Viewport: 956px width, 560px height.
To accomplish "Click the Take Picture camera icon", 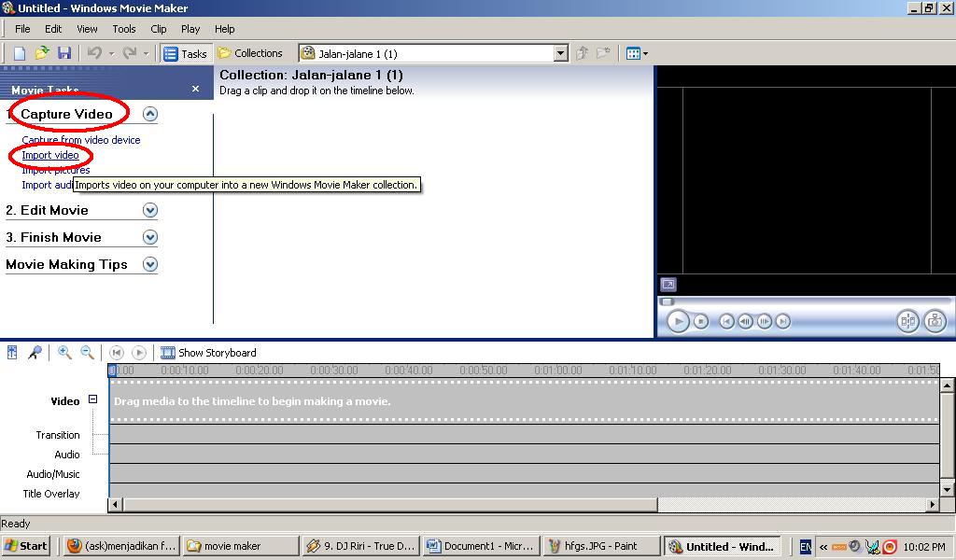I will (x=935, y=321).
